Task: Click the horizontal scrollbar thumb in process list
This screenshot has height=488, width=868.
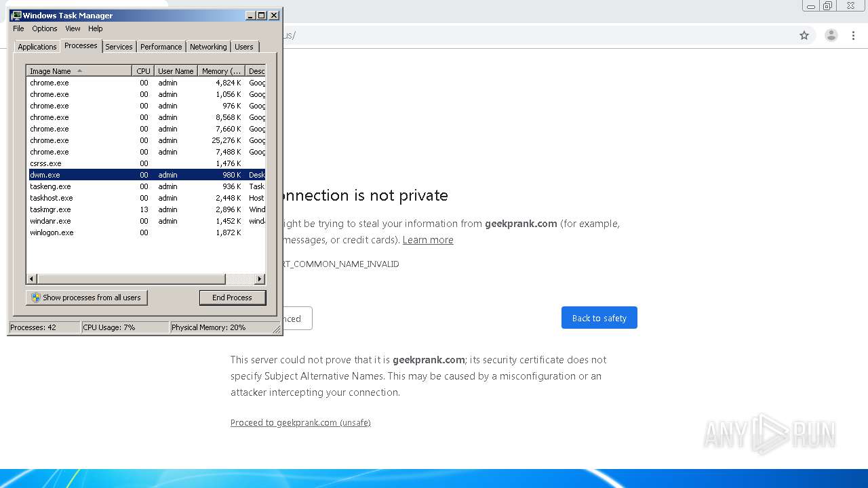Action: click(131, 279)
